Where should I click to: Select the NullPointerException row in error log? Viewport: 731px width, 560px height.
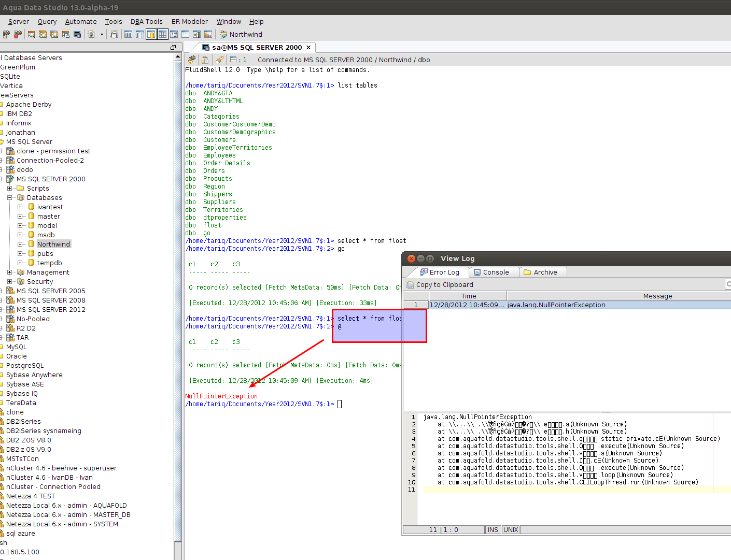coord(556,305)
